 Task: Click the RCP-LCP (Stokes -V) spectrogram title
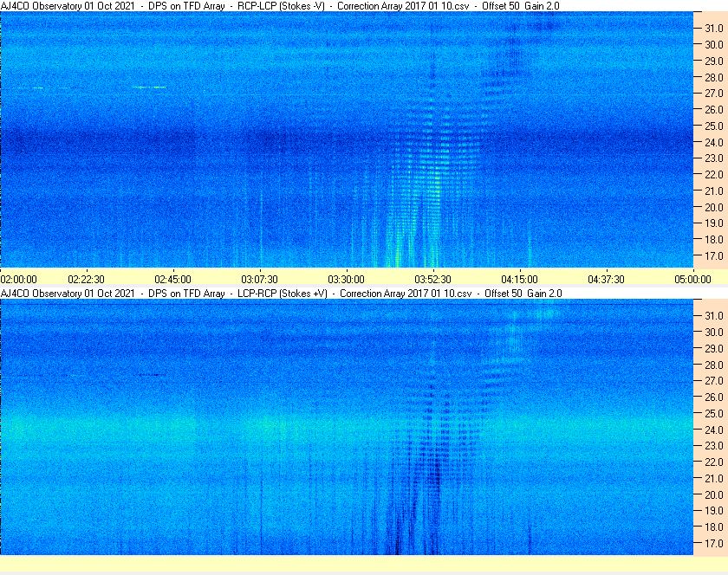[280, 6]
